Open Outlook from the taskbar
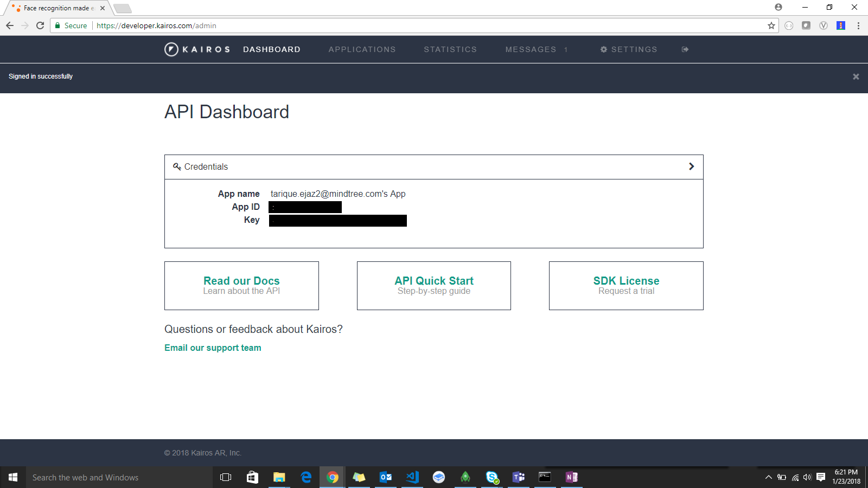This screenshot has width=868, height=488. (x=386, y=477)
